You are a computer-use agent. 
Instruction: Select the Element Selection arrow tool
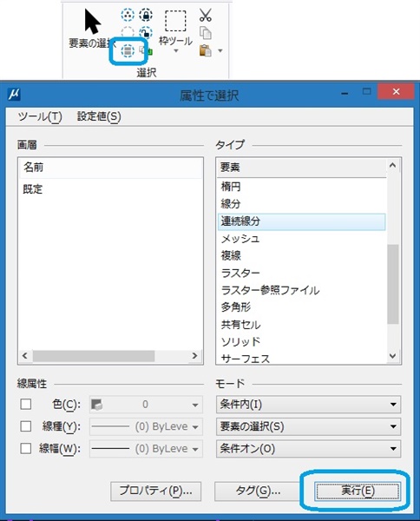click(92, 22)
